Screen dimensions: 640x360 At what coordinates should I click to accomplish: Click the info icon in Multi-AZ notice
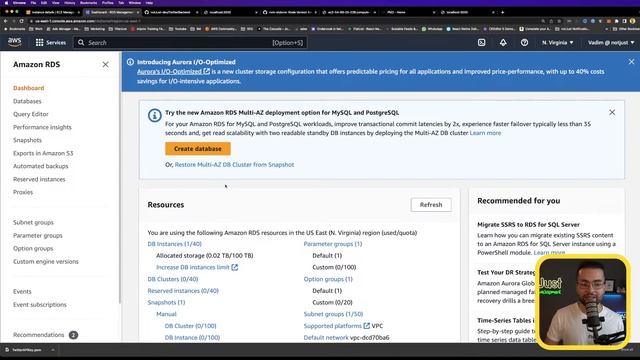click(x=154, y=116)
